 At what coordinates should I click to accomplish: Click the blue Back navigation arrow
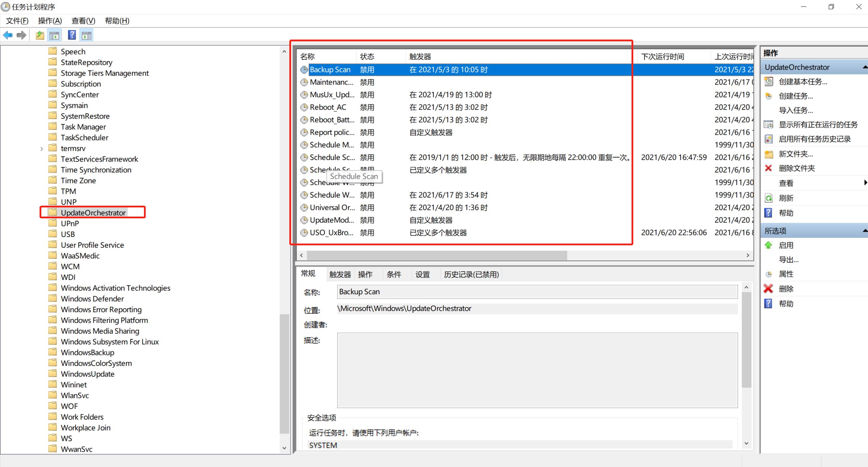point(8,34)
